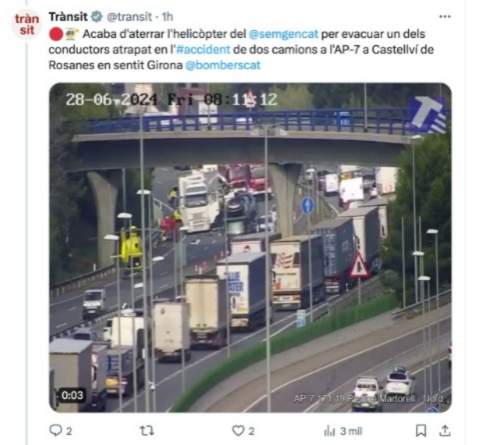This screenshot has width=480, height=445.
Task: Open the share upload icon
Action: point(445,431)
